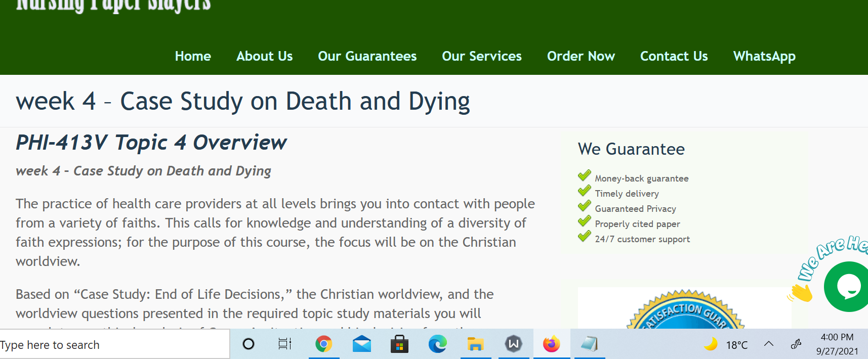Screen dimensions: 868x359
Task: Click the 'PHI-413V Topic 4 Overview' heading
Action: [x=151, y=143]
